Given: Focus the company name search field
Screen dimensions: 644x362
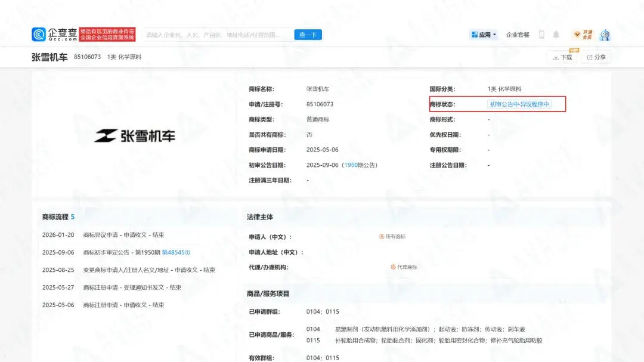Looking at the screenshot, I should point(218,35).
